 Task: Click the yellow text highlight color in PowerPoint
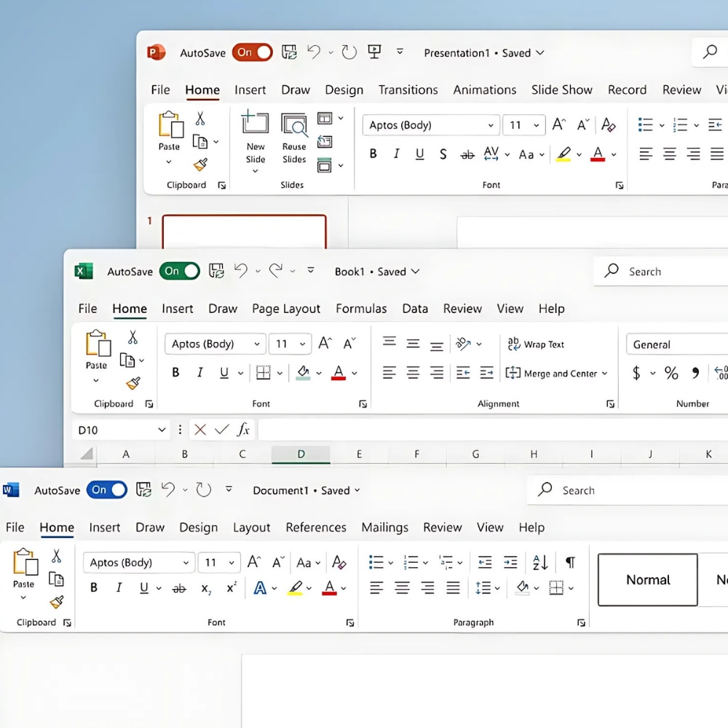(x=563, y=154)
